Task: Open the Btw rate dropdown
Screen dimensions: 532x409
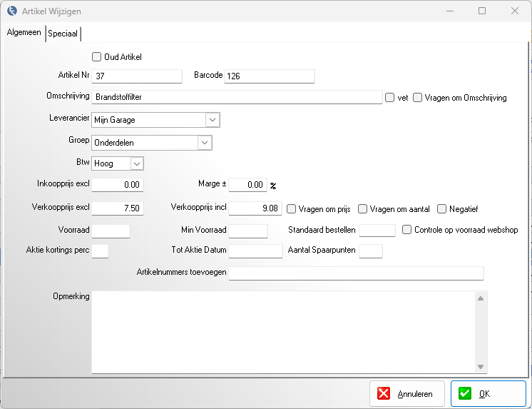Action: (x=137, y=163)
